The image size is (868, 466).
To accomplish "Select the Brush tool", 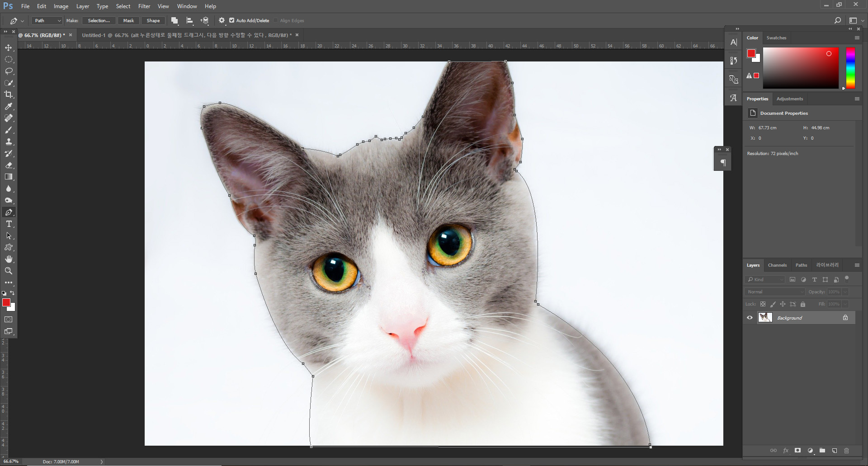I will tap(9, 130).
